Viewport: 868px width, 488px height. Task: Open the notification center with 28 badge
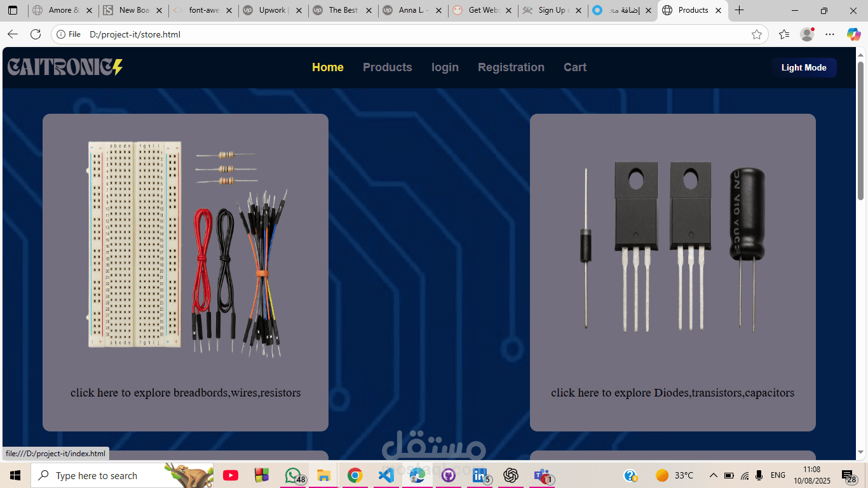pyautogui.click(x=849, y=477)
